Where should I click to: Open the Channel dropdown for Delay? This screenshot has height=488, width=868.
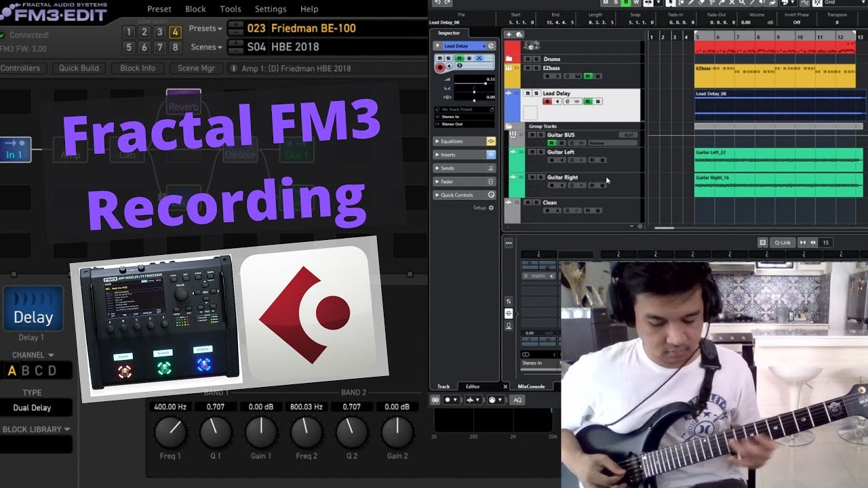pos(33,354)
